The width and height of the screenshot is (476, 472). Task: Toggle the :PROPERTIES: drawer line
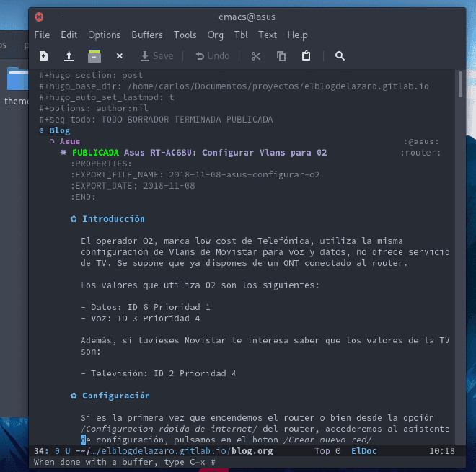coord(102,164)
